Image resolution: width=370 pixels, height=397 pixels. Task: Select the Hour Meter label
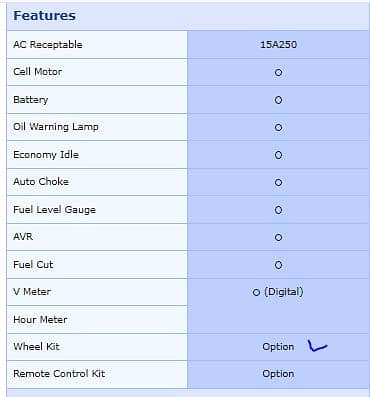(x=40, y=319)
